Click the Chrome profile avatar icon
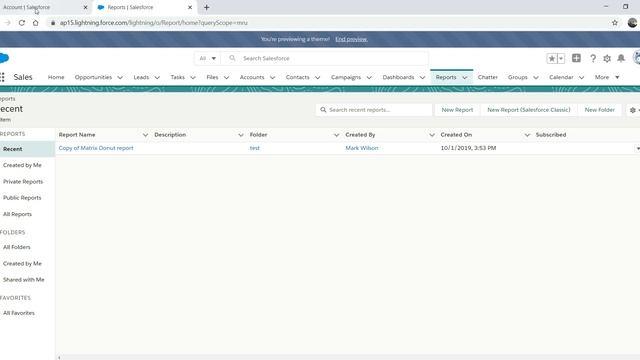 coord(633,23)
